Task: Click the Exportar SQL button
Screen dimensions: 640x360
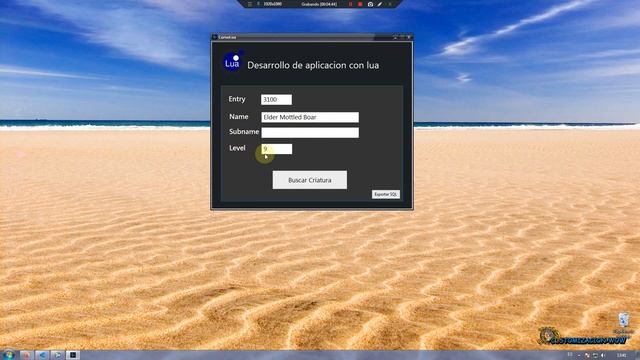Action: point(386,194)
